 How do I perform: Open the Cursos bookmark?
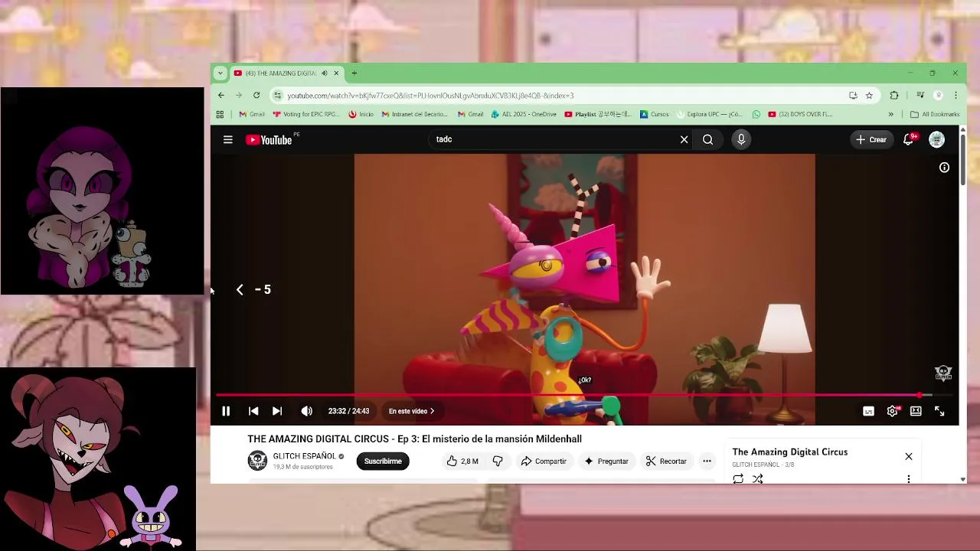tap(655, 115)
